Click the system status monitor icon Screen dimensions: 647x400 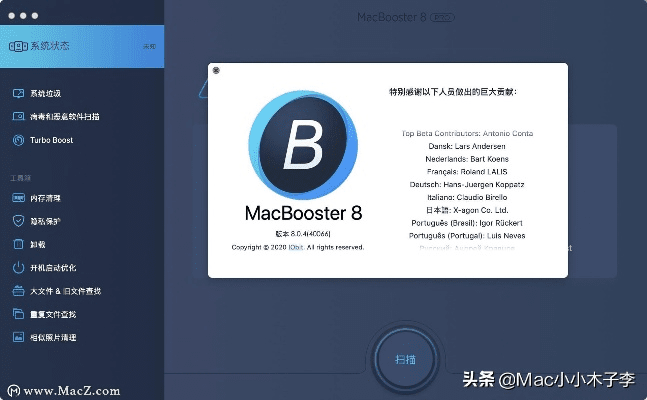pyautogui.click(x=18, y=46)
